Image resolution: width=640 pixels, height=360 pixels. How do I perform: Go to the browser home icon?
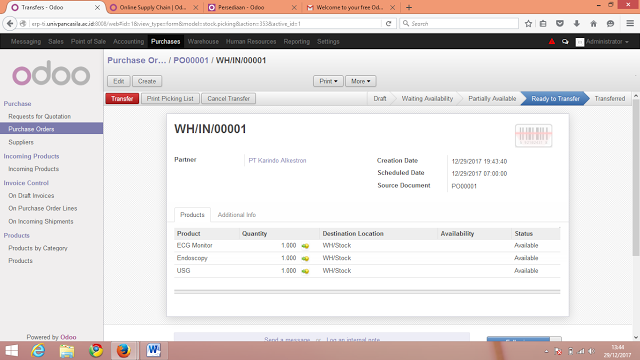(x=593, y=24)
